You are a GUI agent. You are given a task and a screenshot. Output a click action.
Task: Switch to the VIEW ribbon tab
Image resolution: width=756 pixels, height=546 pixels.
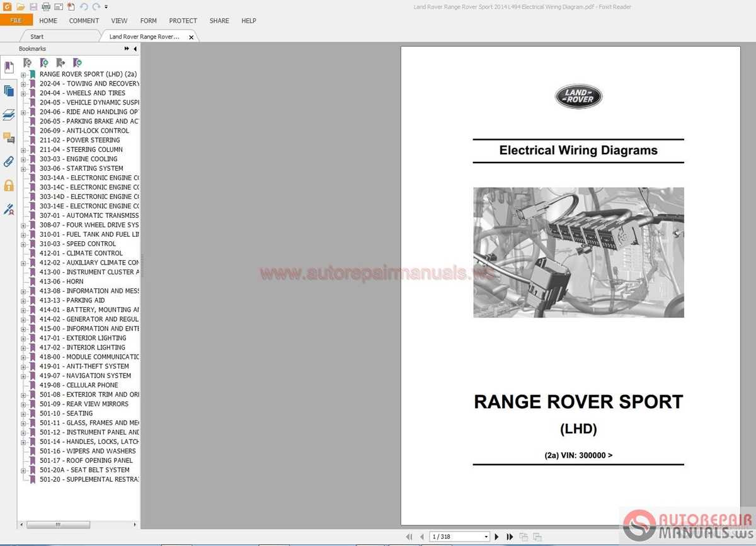click(x=119, y=21)
